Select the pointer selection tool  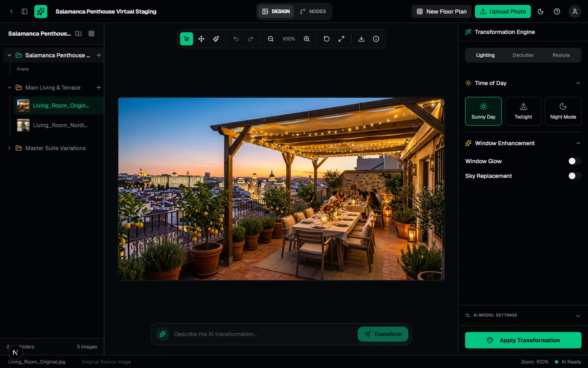[187, 39]
